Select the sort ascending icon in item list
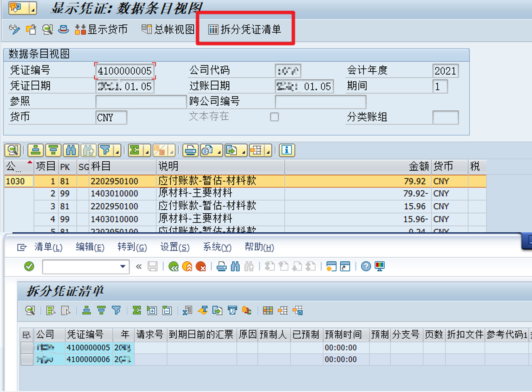Image resolution: width=532 pixels, height=392 pixels. coord(35,151)
